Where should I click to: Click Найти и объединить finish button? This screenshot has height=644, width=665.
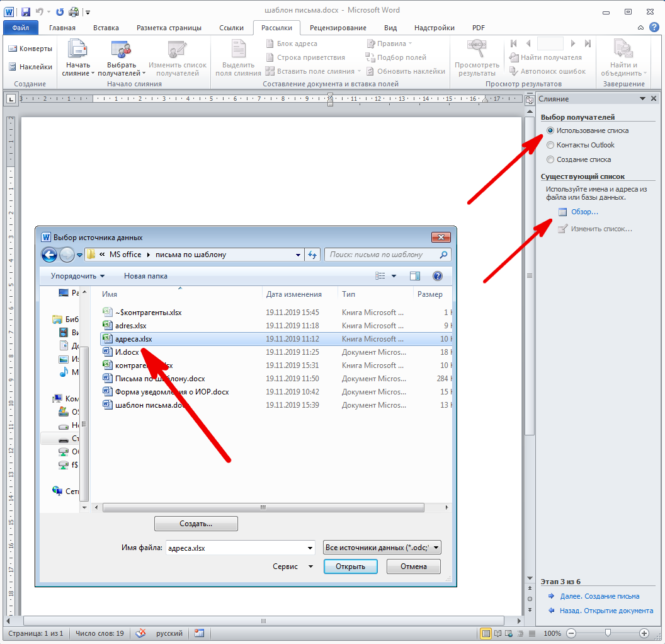tap(623, 58)
